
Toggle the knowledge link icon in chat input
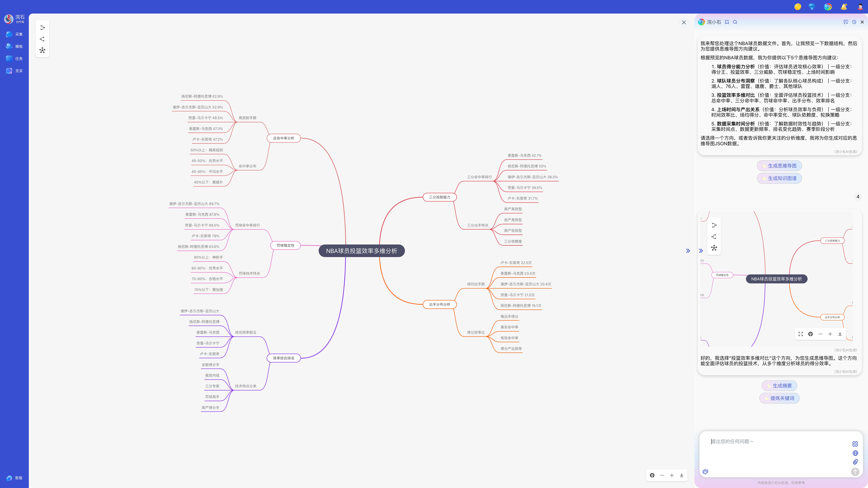pos(855,444)
